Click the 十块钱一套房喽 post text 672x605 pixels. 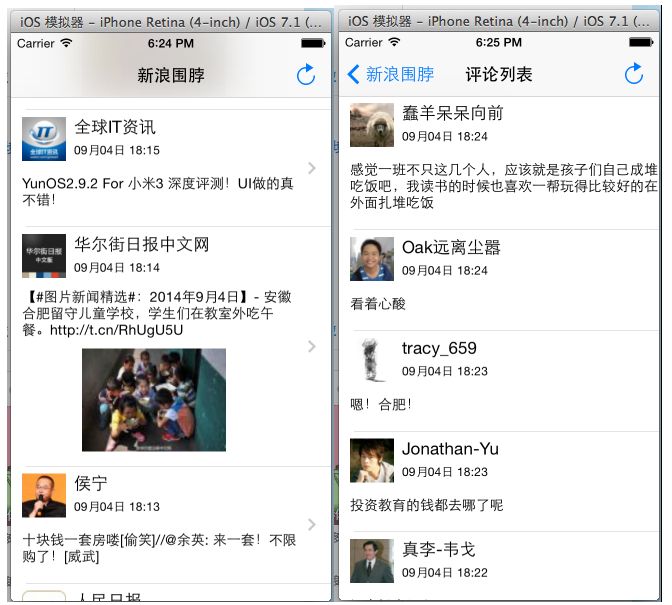(x=159, y=548)
